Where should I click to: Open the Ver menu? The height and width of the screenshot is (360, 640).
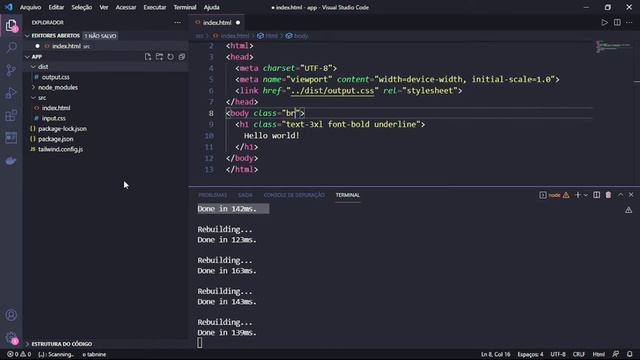pyautogui.click(x=104, y=7)
